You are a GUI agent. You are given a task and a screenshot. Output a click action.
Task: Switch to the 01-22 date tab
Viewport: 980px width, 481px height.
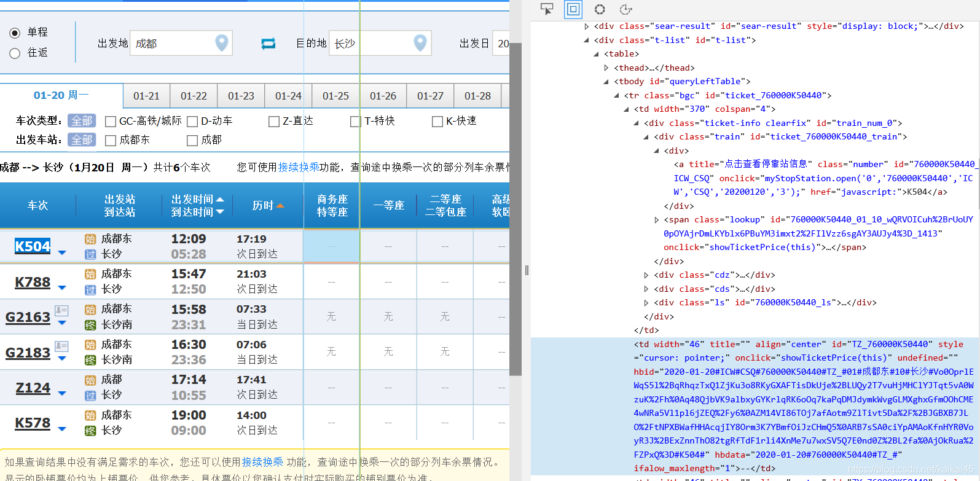tap(194, 96)
